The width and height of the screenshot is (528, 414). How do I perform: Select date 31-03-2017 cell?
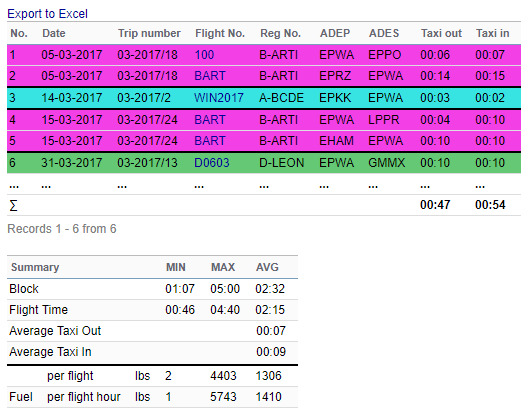[x=72, y=163]
